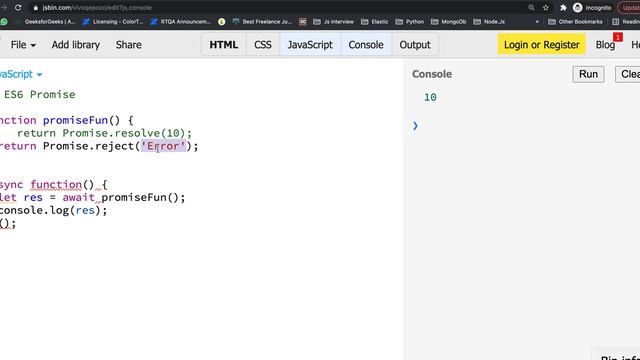Expand hidden bookmarks overflow arrow

pyautogui.click(x=537, y=22)
